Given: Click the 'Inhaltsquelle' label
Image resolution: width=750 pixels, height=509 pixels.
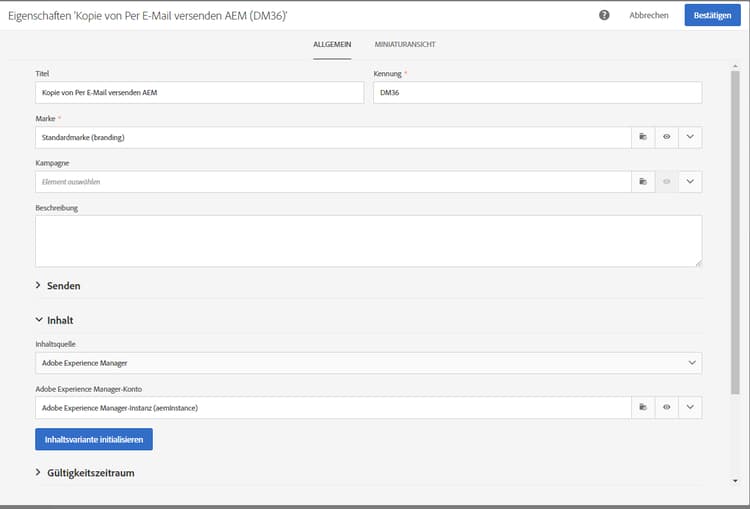Looking at the screenshot, I should pos(55,344).
